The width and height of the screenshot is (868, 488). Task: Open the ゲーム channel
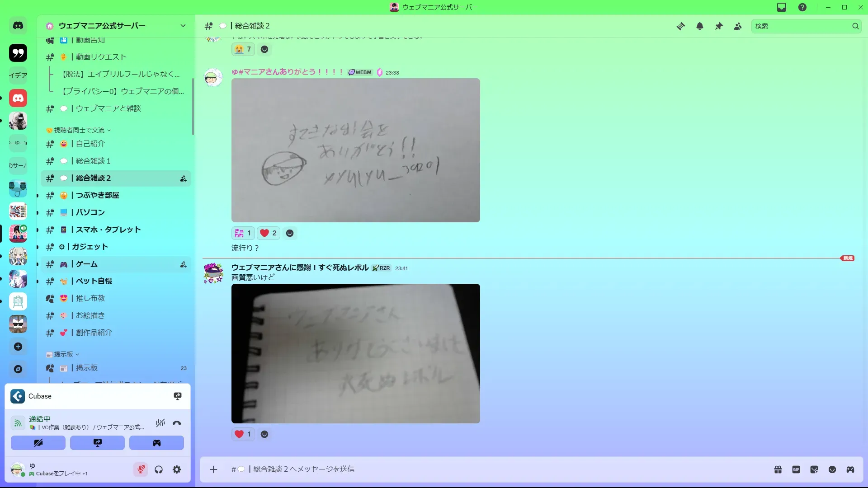pos(87,264)
